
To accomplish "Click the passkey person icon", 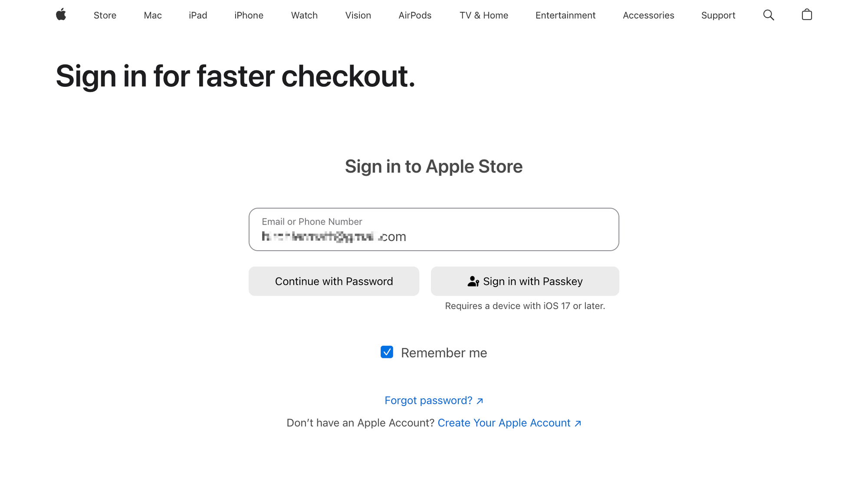I will coord(473,281).
